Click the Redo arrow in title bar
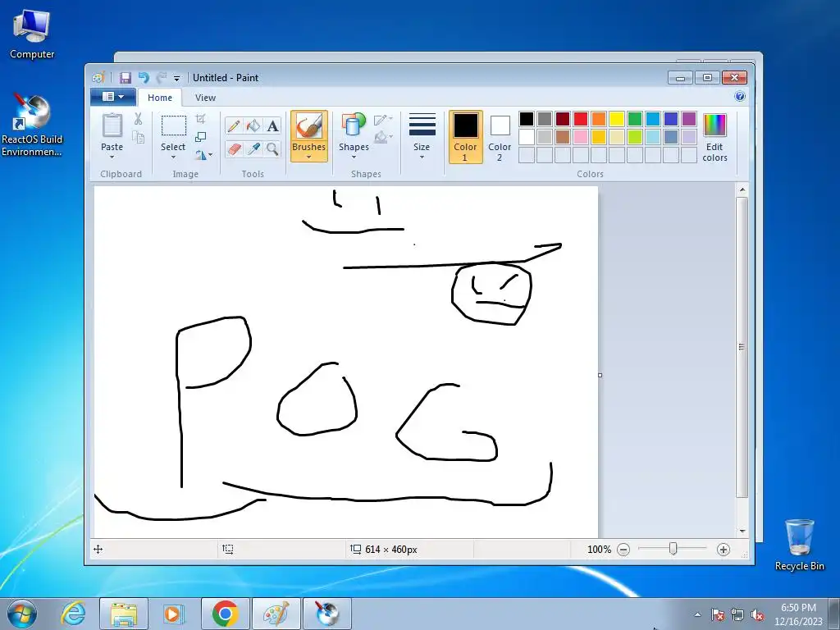Screen dimensions: 840x630 click(x=161, y=78)
